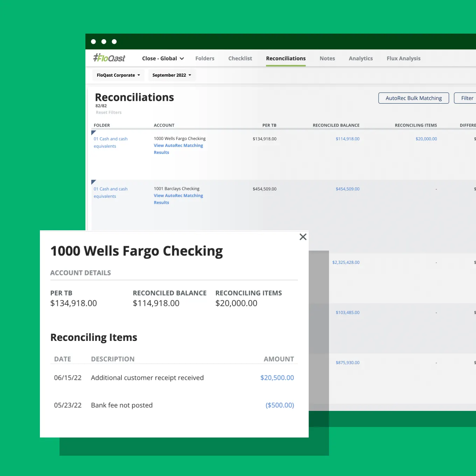This screenshot has width=476, height=476.
Task: Click the $20,500.00 reconciling item amount
Action: (x=277, y=378)
